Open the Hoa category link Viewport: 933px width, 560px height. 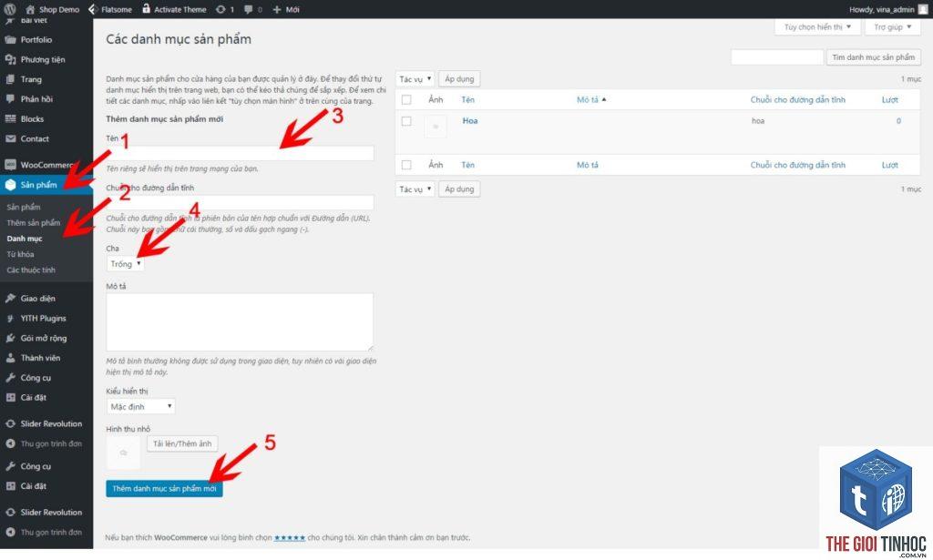(470, 121)
